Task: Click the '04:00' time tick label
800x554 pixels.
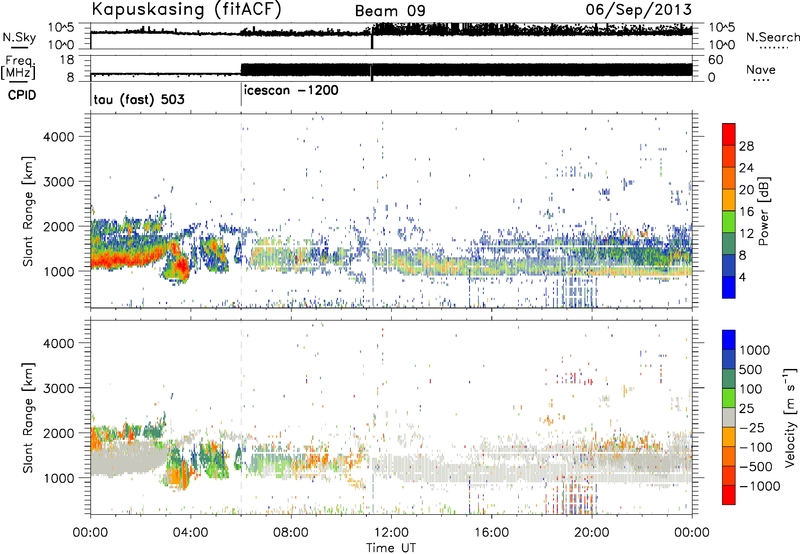Action: (x=190, y=532)
